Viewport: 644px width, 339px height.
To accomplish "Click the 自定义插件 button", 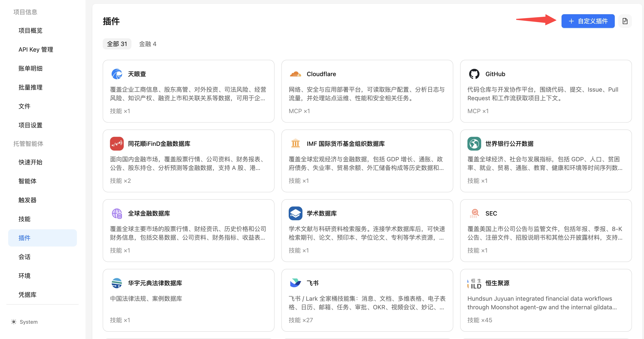I will click(588, 21).
